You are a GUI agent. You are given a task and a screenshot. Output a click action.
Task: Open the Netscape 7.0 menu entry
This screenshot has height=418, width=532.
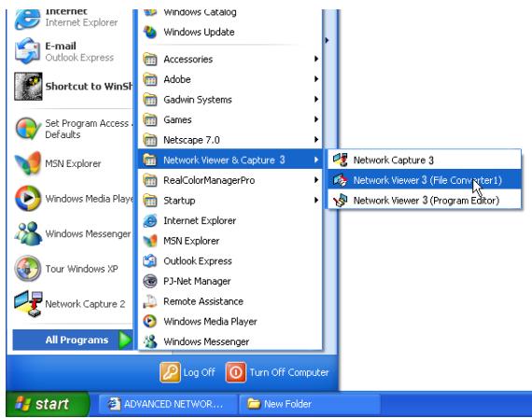point(230,140)
